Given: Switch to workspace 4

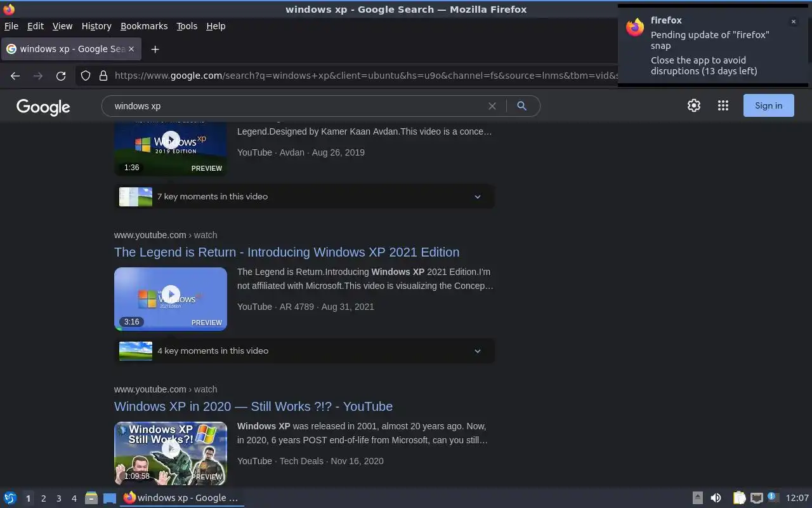Looking at the screenshot, I should tap(74, 498).
